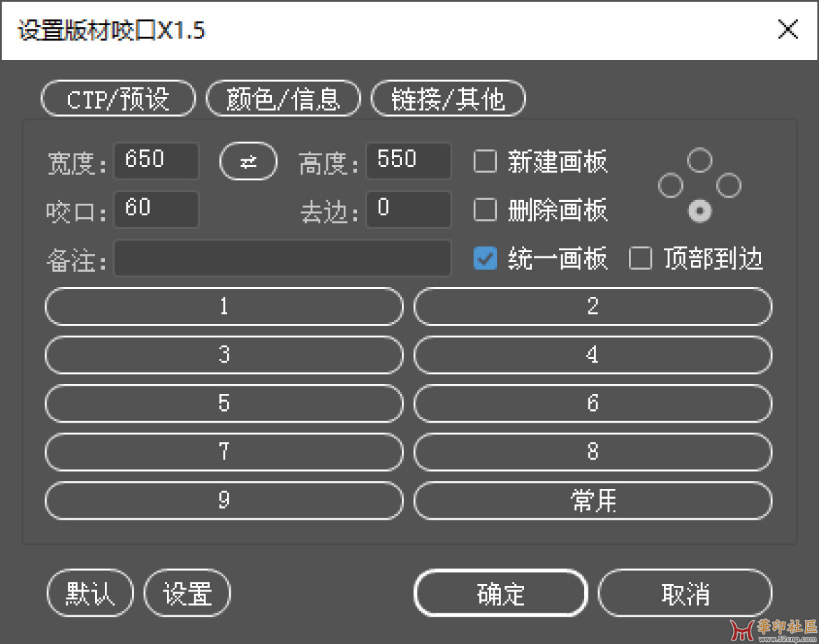819x644 pixels.
Task: Select the left radio button position
Action: [x=671, y=186]
